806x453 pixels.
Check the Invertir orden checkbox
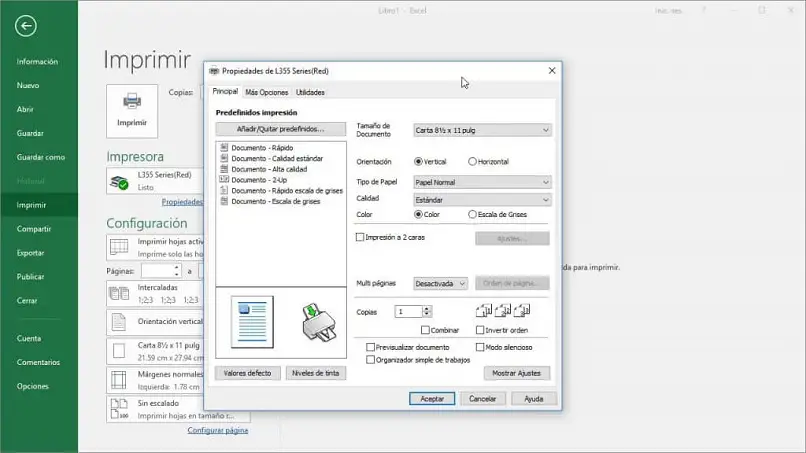coord(480,330)
